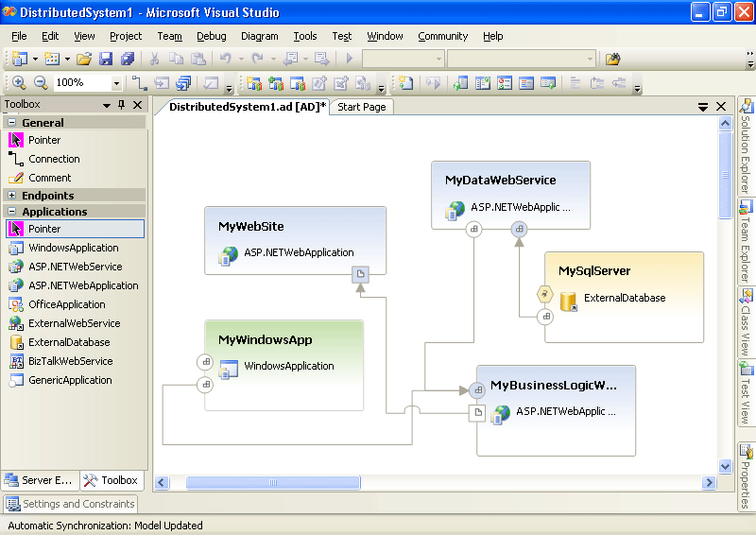Image resolution: width=756 pixels, height=535 pixels.
Task: Click the Open File folder icon
Action: 85,59
